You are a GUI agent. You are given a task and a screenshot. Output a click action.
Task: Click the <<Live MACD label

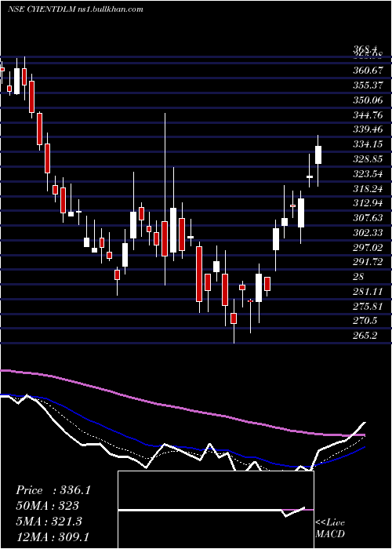click(330, 529)
